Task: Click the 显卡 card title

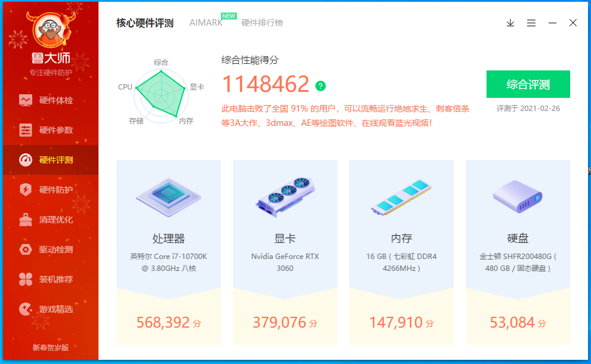Action: click(x=285, y=239)
